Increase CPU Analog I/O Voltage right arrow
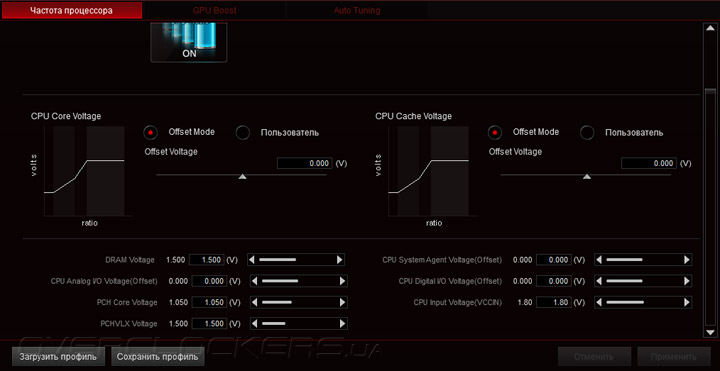Screen dimensions: 720x371 (x=343, y=281)
